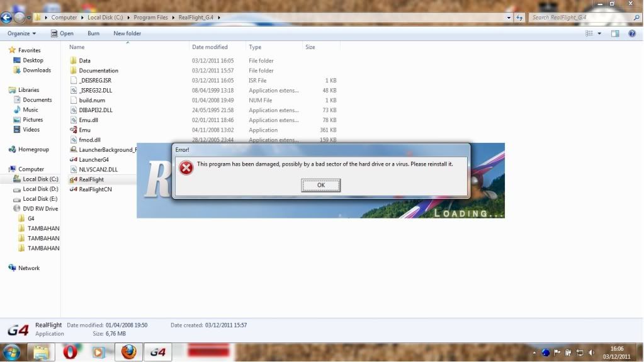Image resolution: width=644 pixels, height=362 pixels.
Task: Open Opera from the taskbar
Action: (71, 352)
